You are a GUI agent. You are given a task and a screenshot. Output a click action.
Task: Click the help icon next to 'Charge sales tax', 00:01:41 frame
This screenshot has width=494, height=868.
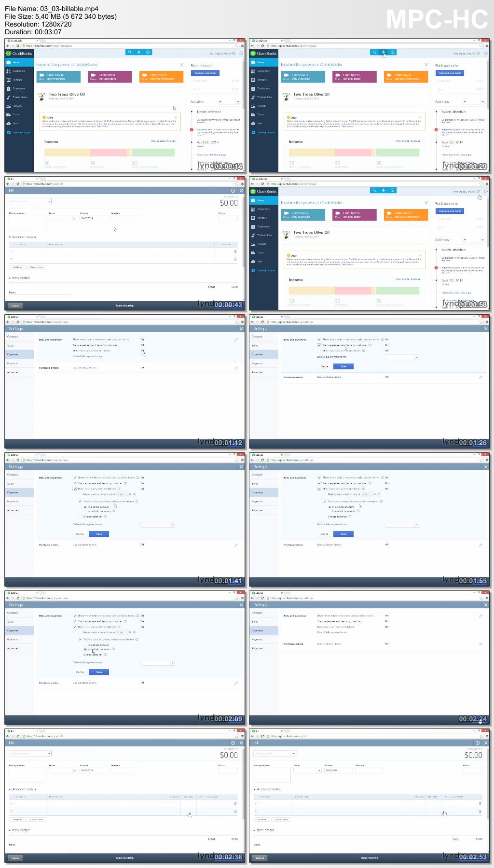[106, 517]
